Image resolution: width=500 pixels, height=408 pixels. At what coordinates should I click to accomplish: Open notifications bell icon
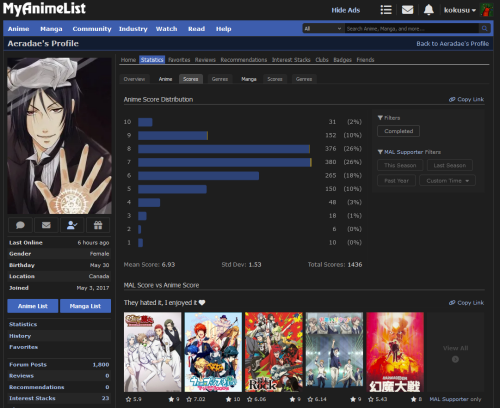coord(429,10)
